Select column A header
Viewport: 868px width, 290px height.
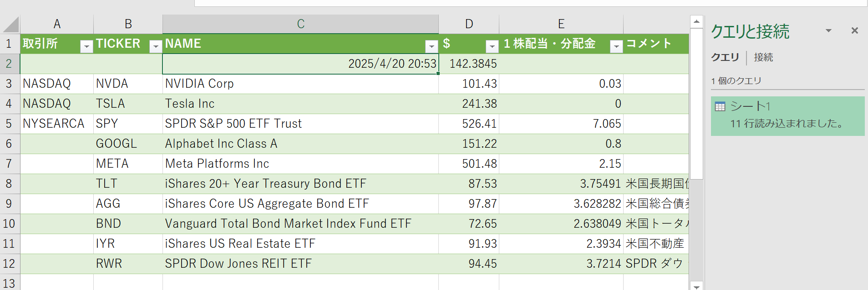point(57,24)
